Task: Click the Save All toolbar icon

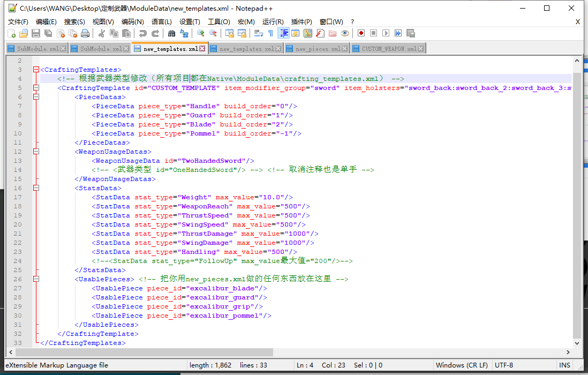Action: [48, 33]
